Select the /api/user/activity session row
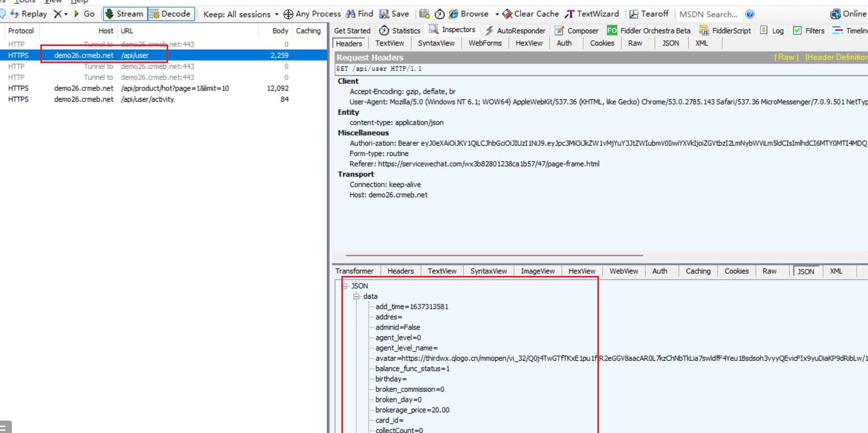This screenshot has width=868, height=433. pos(163,99)
